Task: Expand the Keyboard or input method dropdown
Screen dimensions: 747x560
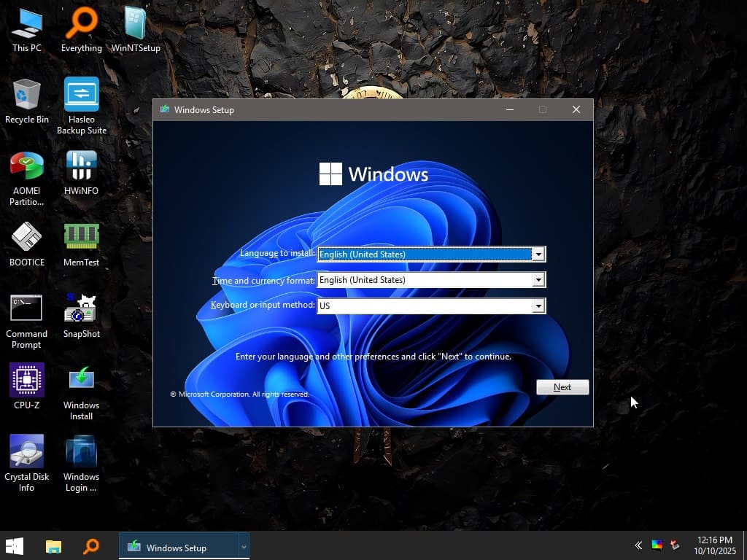Action: pos(538,306)
